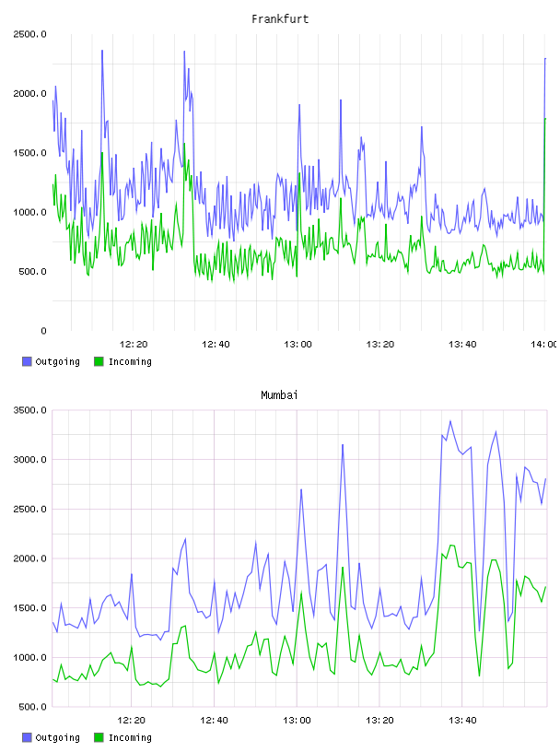Click the 2000.0 y-axis label in Frankfurt
The width and height of the screenshot is (560, 752).
pos(29,93)
